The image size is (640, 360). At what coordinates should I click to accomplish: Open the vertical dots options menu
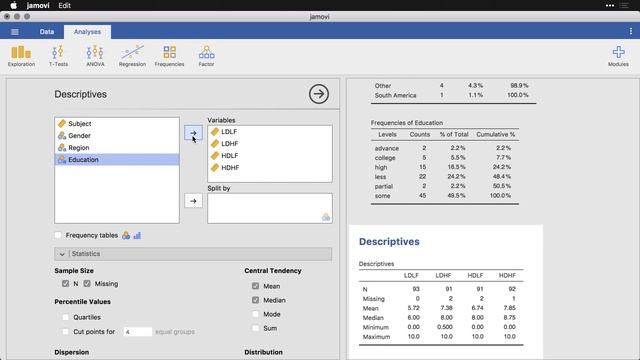631,31
